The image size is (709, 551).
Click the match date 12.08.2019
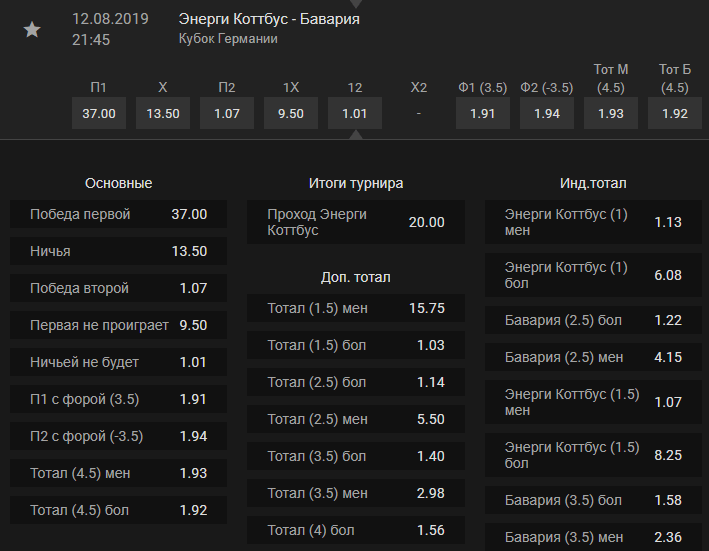point(110,19)
